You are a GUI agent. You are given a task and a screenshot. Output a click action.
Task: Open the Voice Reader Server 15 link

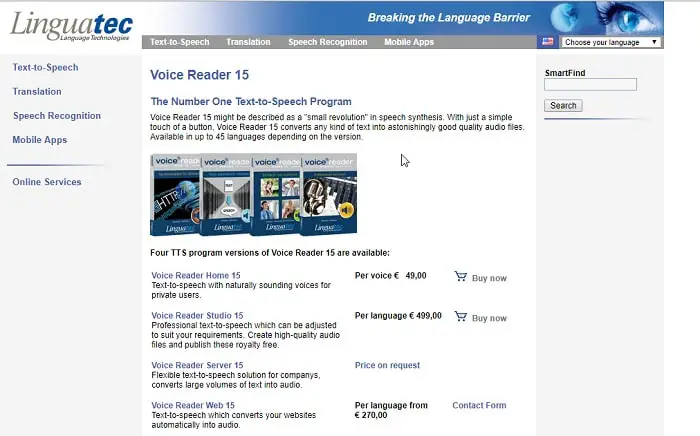coord(197,365)
